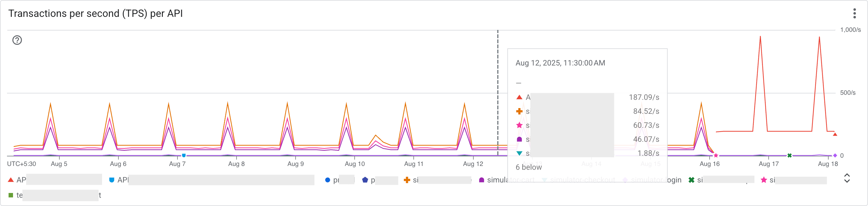Click the green square legend icon
868x206 pixels.
(x=11, y=195)
